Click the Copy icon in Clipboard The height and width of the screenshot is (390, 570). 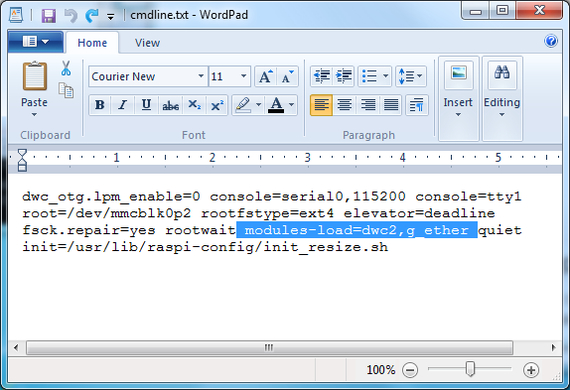[x=66, y=91]
